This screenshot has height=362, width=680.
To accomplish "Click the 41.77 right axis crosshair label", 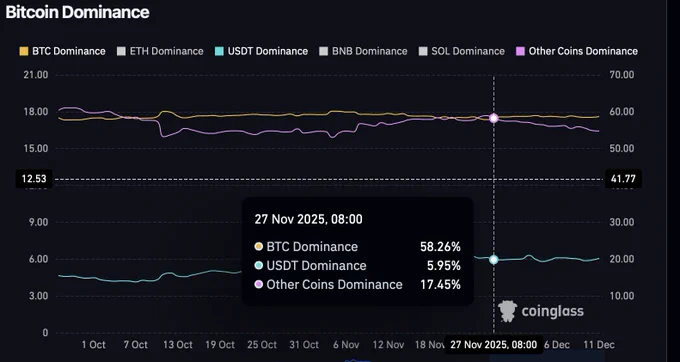I will coord(623,179).
